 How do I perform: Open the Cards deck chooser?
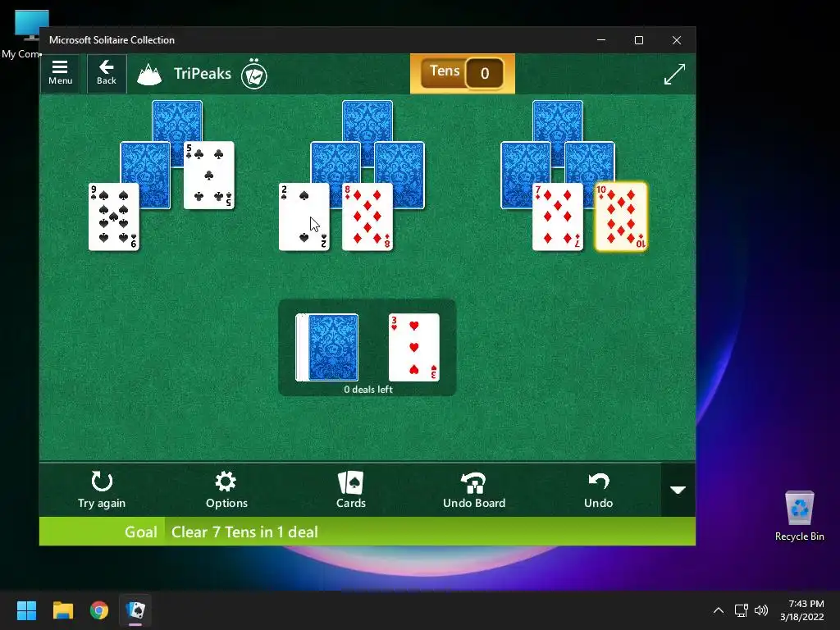coord(351,490)
